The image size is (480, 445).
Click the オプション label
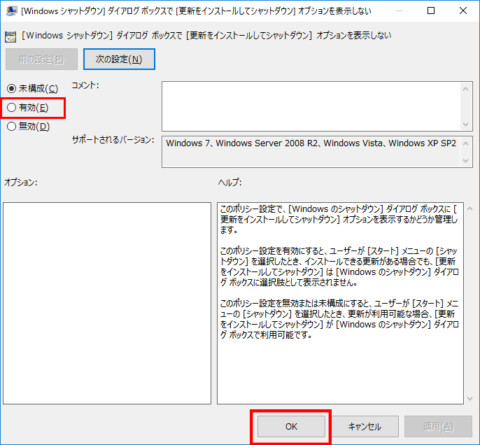point(21,182)
